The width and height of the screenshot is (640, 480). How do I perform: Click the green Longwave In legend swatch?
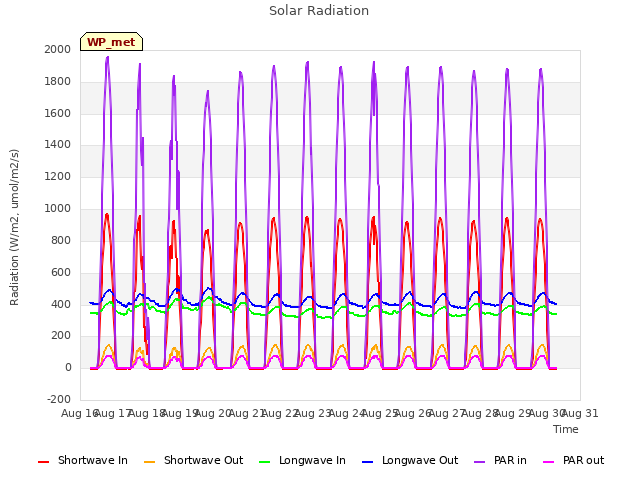point(265,462)
